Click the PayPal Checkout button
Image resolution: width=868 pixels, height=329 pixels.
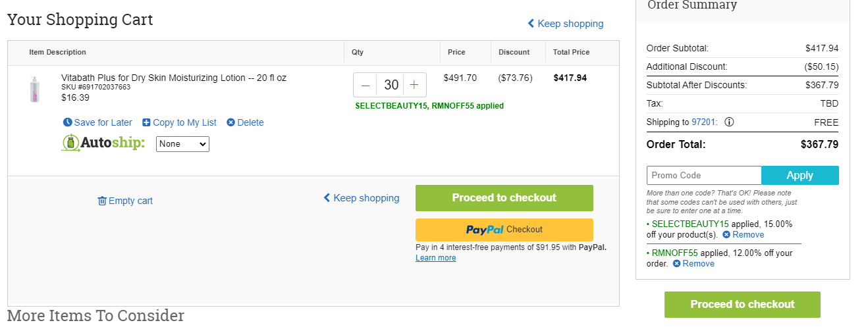[504, 230]
